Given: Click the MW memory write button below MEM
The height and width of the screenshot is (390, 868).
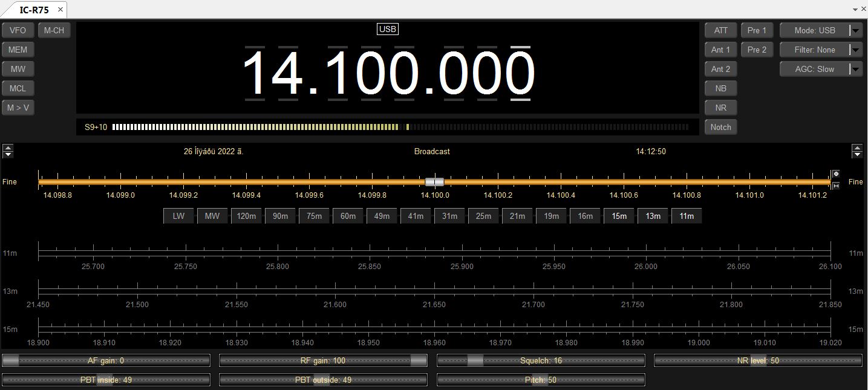Looking at the screenshot, I should pyautogui.click(x=18, y=69).
